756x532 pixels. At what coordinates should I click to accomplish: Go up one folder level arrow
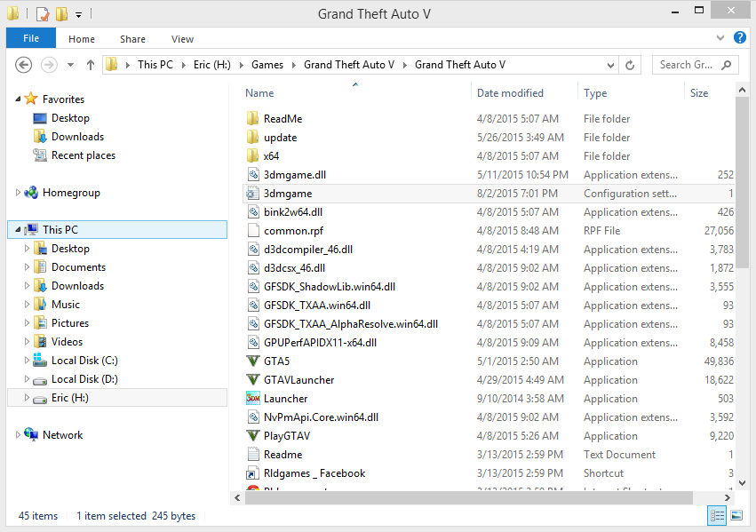point(90,65)
